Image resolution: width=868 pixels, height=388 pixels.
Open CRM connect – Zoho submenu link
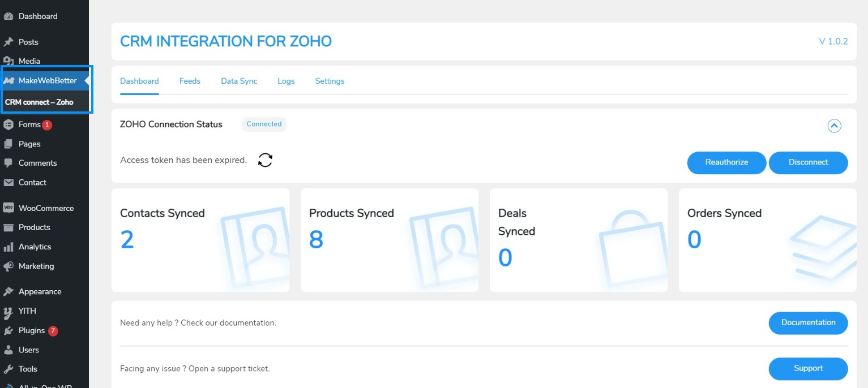pyautogui.click(x=39, y=102)
